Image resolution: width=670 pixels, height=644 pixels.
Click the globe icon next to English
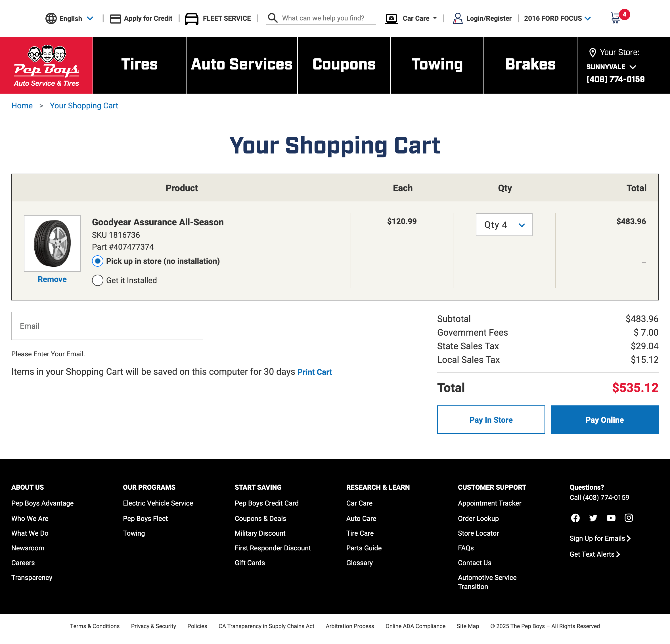point(51,18)
